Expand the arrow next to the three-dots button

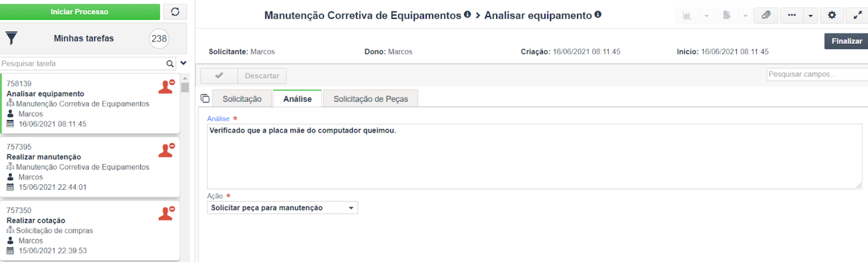[810, 15]
